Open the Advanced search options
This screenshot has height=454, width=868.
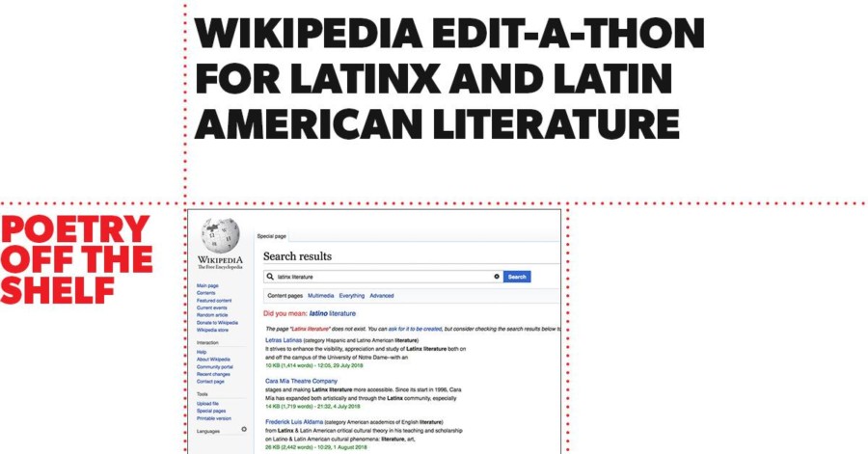[381, 296]
